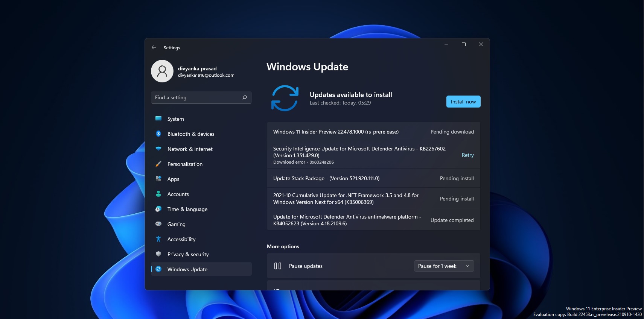The height and width of the screenshot is (319, 644).
Task: Click the Pause for 1 week button
Action: click(437, 266)
